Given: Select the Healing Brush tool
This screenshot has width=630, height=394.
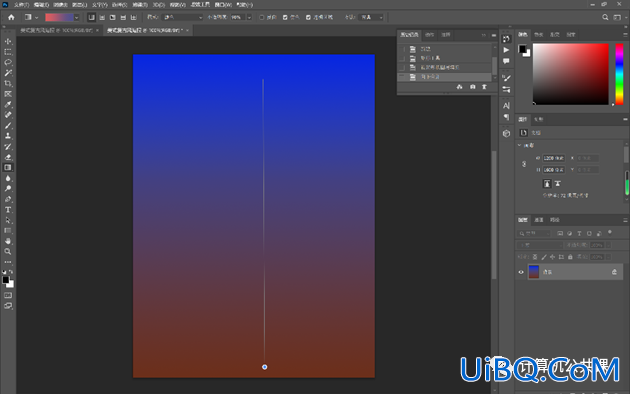Looking at the screenshot, I should coord(8,115).
